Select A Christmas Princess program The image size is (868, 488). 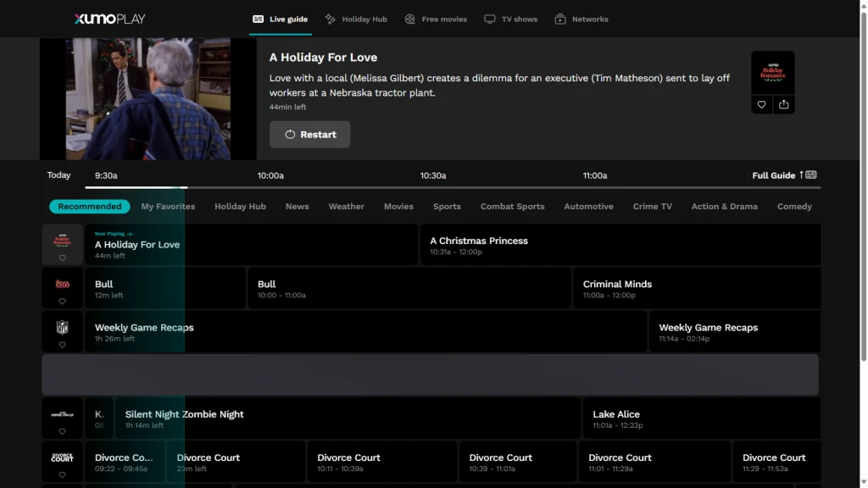pyautogui.click(x=620, y=245)
